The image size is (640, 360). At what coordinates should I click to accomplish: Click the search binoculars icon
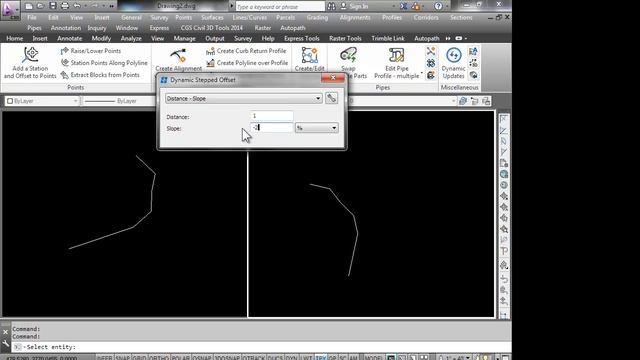click(331, 6)
